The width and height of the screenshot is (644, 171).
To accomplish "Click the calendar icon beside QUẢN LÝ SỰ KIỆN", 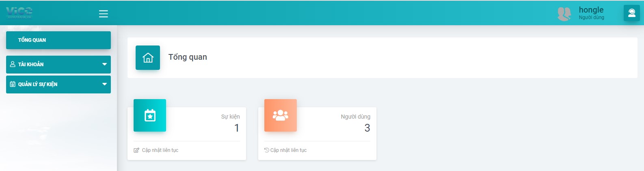I will 13,84.
